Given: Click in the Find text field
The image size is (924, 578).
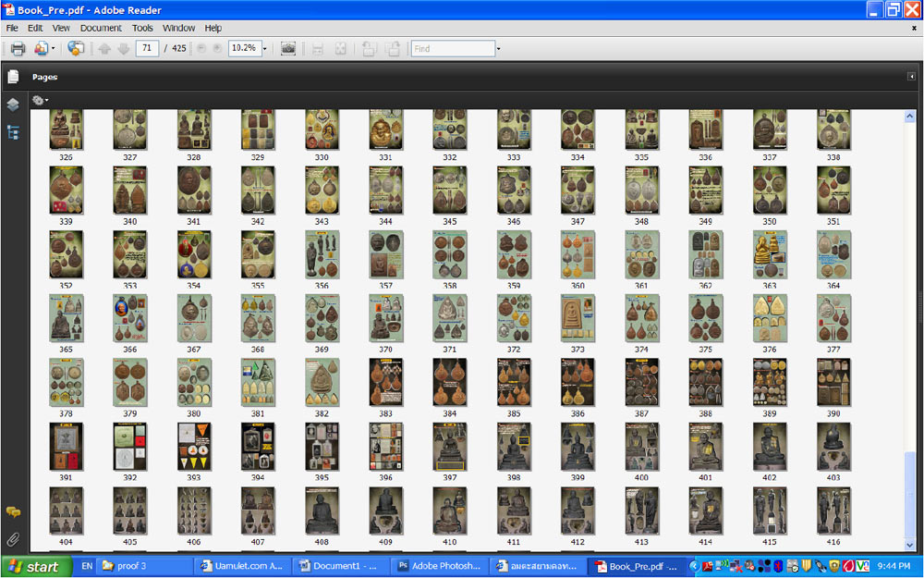Looking at the screenshot, I should pyautogui.click(x=453, y=48).
